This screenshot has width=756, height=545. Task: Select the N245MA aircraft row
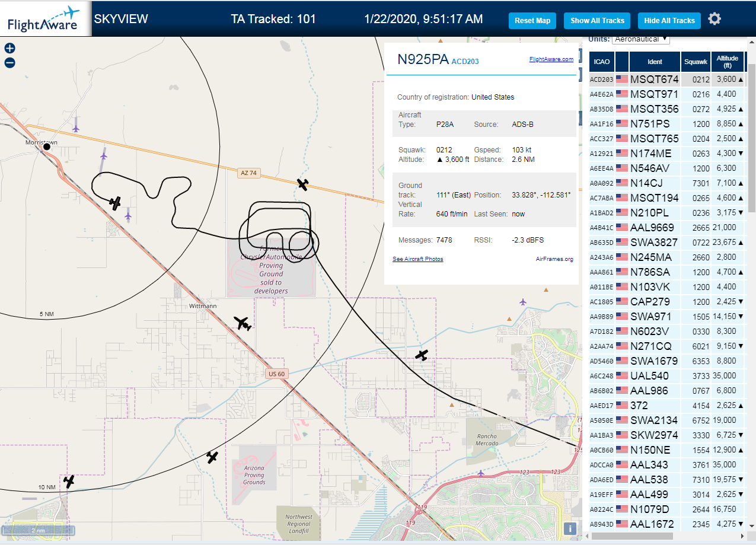tap(667, 257)
